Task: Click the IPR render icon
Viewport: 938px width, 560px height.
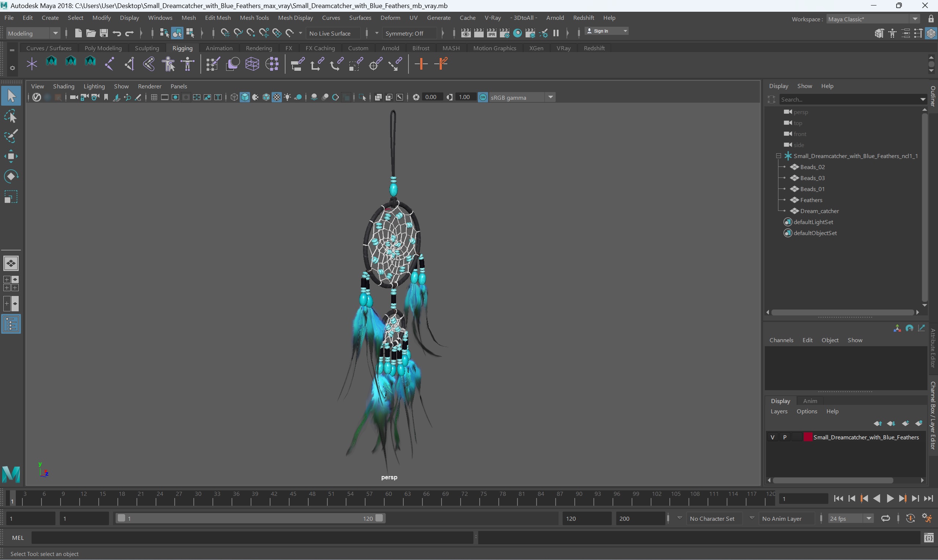Action: (x=492, y=33)
